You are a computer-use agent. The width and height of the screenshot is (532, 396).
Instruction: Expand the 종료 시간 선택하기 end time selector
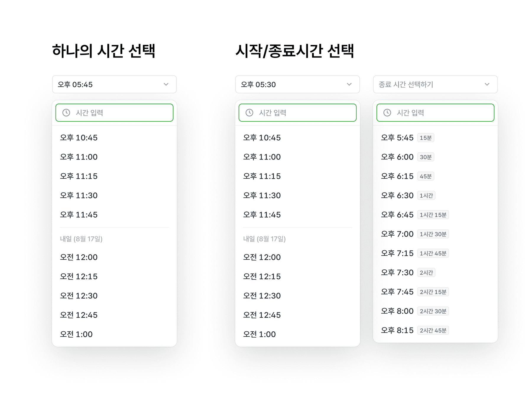point(435,84)
